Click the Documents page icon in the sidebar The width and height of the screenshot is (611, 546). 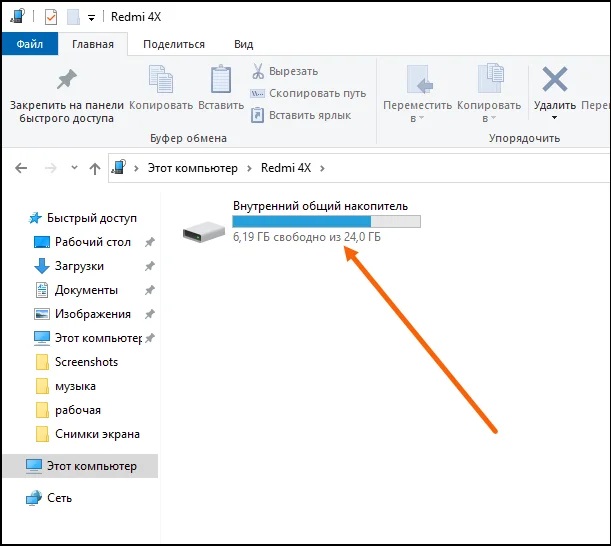click(42, 290)
